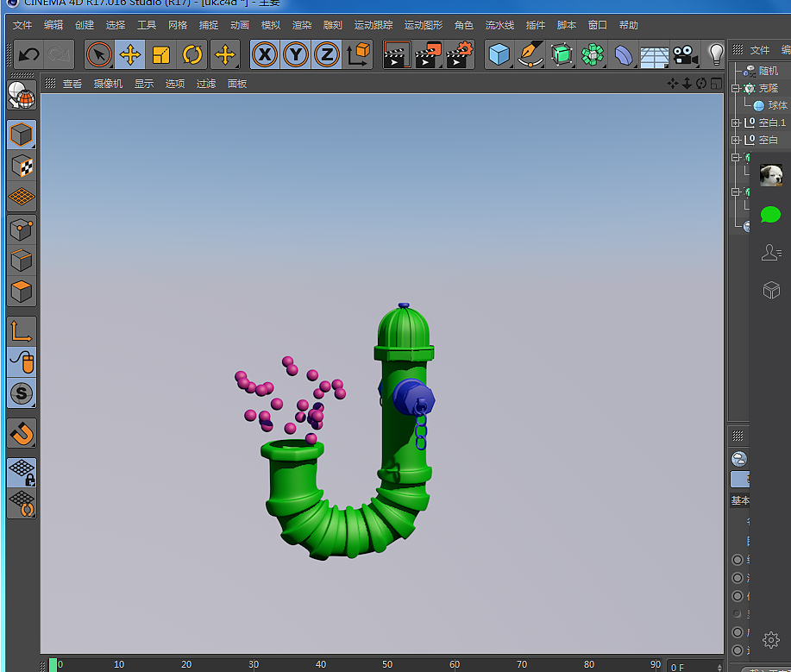Switch to Workplane mode
The width and height of the screenshot is (791, 672).
coord(22,197)
